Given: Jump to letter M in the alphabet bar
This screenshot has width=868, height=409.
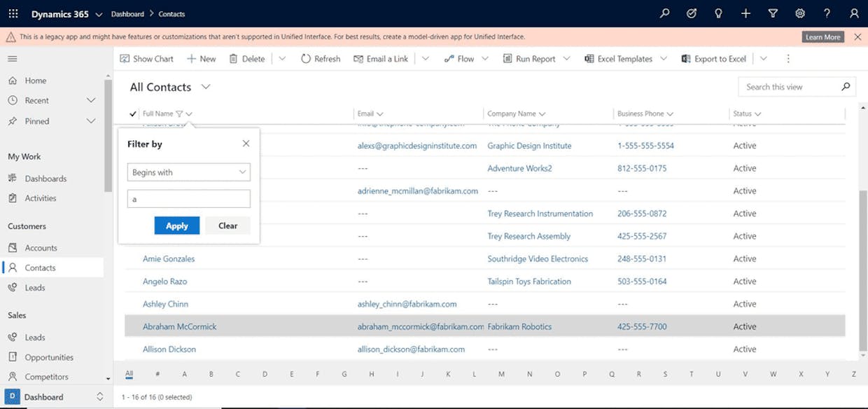Looking at the screenshot, I should pos(502,374).
